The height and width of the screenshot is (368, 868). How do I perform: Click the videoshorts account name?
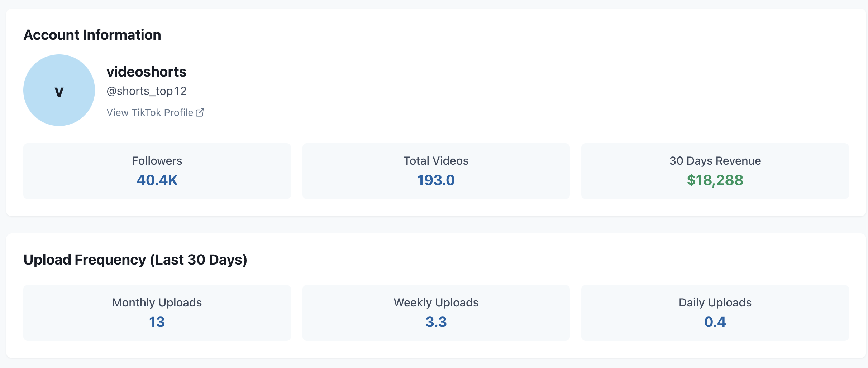[x=147, y=72]
